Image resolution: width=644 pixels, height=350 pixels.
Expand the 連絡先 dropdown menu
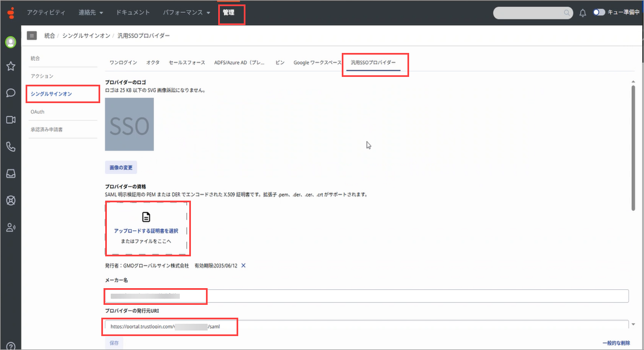[91, 13]
